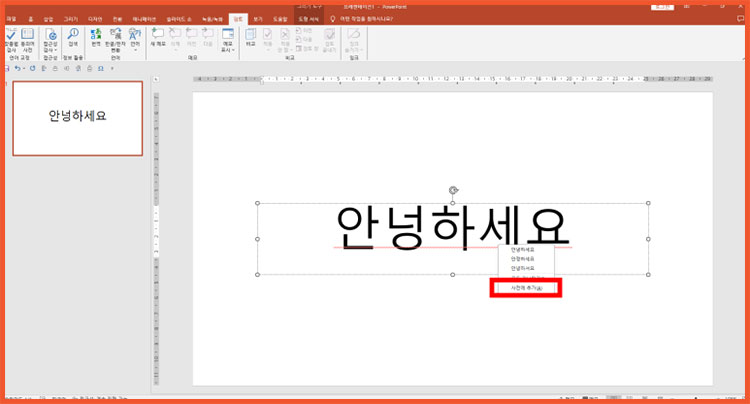
Task: Click the bottom-right resize handle of text box
Action: [x=648, y=274]
